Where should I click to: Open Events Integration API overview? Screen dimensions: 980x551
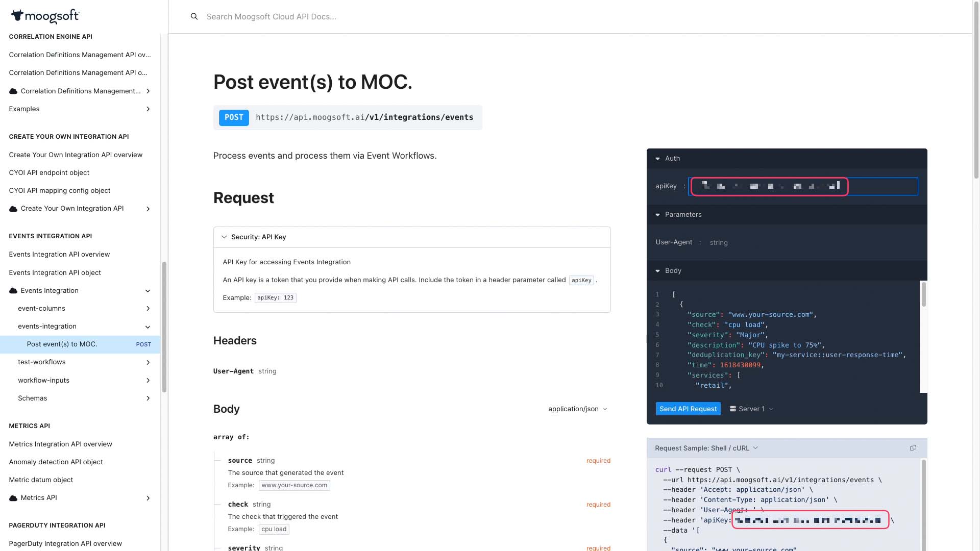[59, 255]
